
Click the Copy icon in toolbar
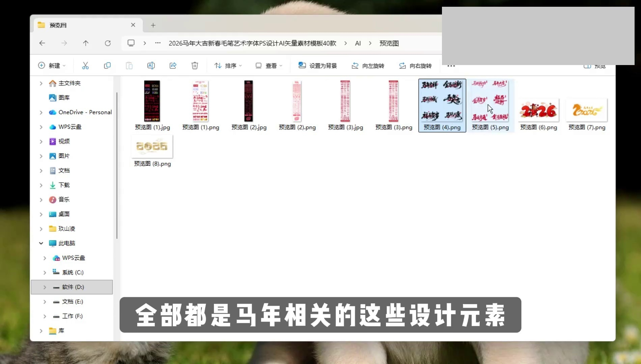(107, 66)
